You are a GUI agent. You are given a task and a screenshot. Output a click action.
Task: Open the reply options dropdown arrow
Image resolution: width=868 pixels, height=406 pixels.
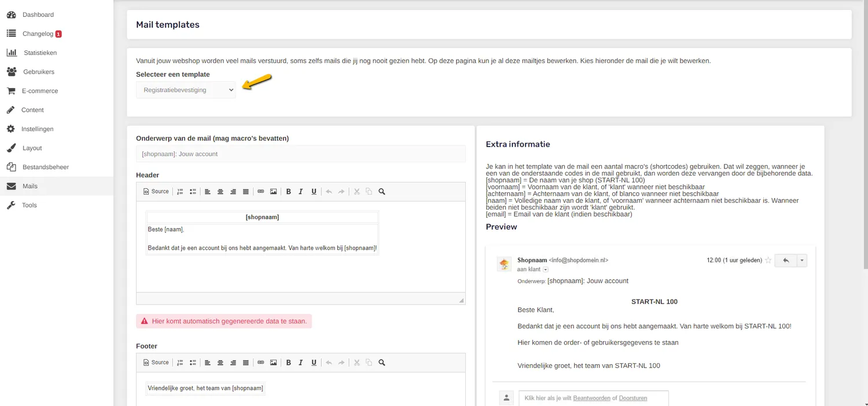tap(802, 261)
